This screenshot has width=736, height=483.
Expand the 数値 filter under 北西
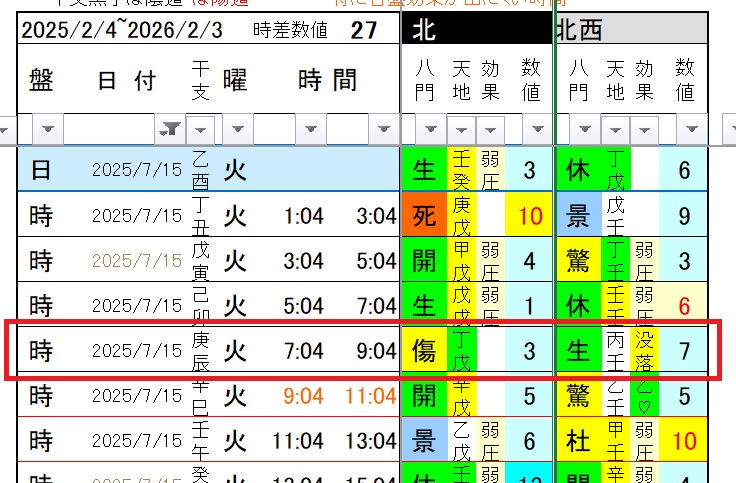[x=691, y=129]
